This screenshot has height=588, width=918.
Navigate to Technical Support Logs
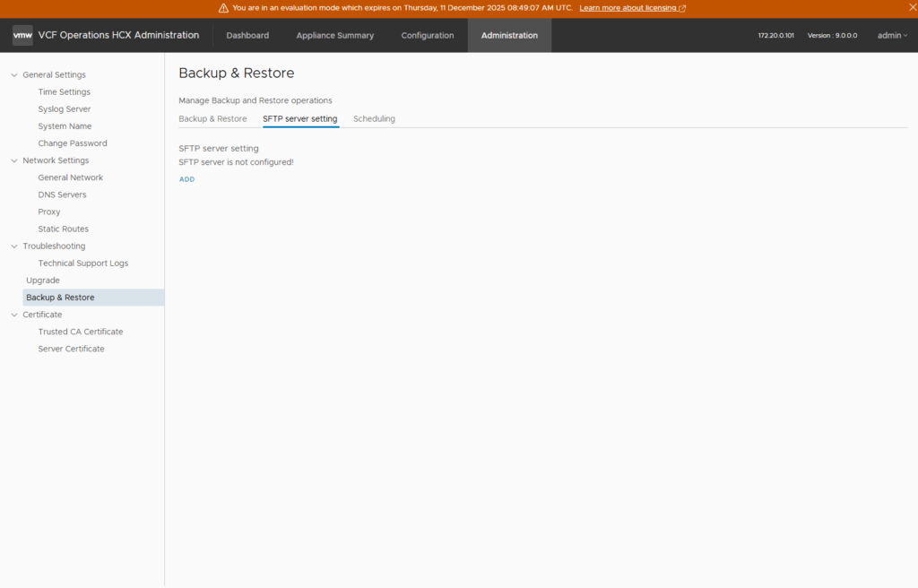click(x=82, y=264)
